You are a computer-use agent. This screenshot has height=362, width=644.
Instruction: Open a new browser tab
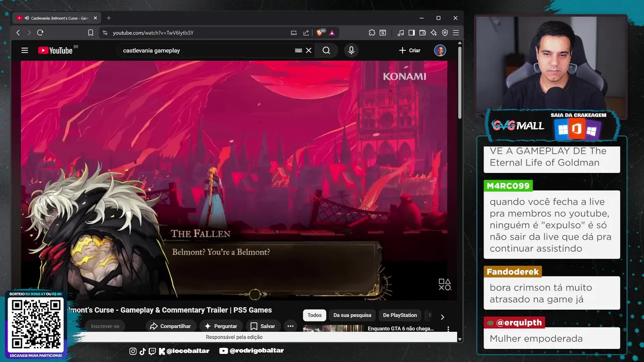(109, 18)
